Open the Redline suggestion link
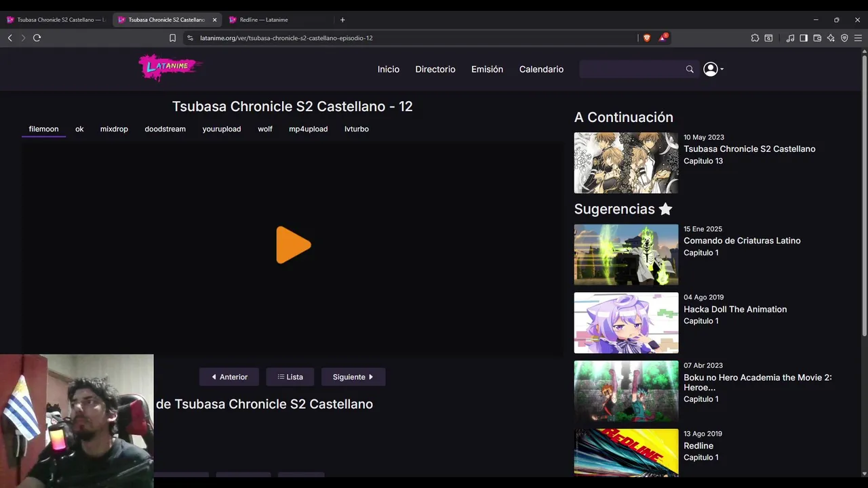Screen dimensions: 868x488 click(698, 446)
